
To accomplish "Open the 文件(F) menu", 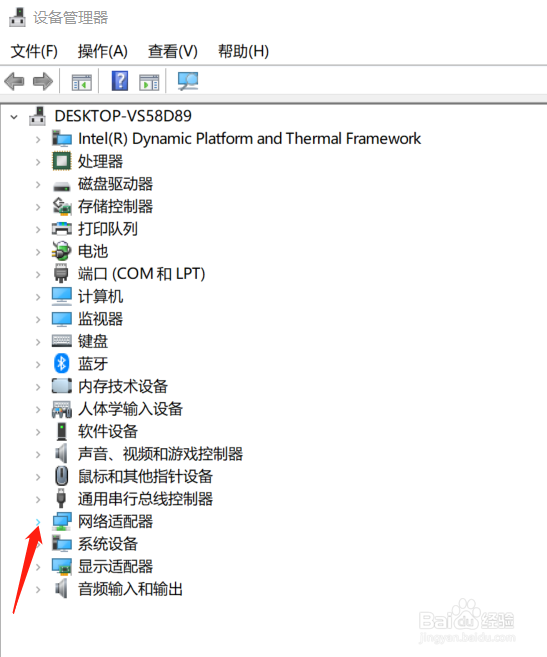I will 34,51.
